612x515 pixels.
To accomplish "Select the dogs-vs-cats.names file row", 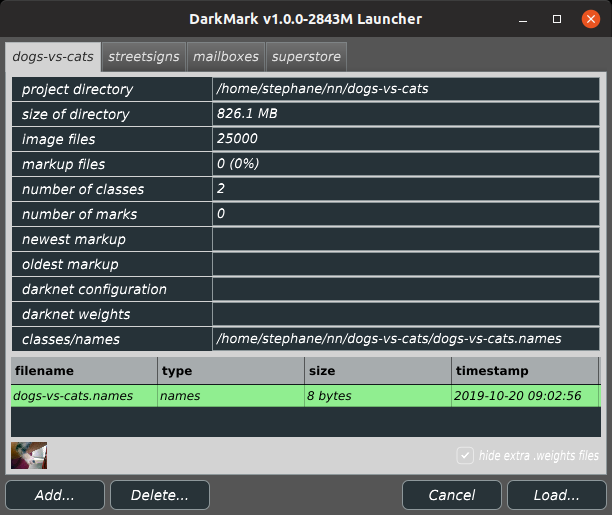I will (x=306, y=396).
